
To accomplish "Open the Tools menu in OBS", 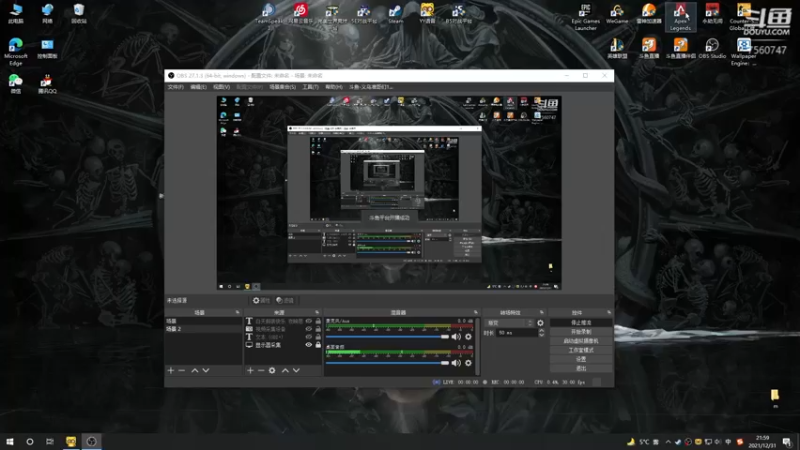I will [x=310, y=87].
